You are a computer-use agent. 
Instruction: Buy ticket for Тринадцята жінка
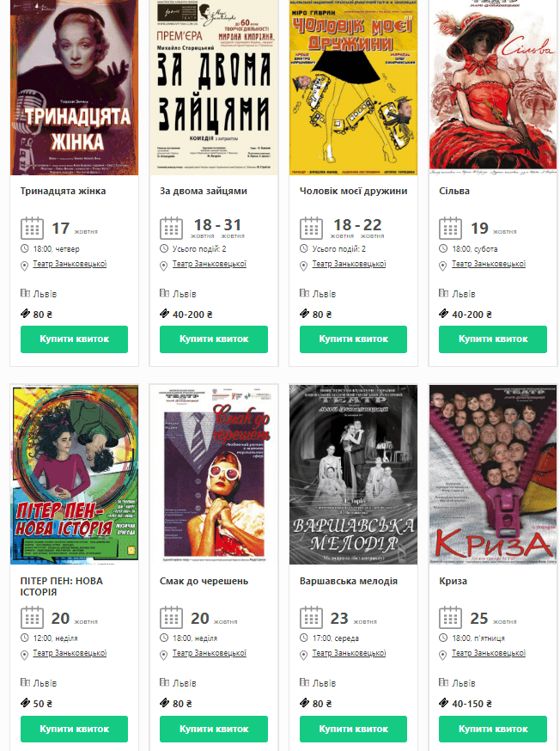click(x=74, y=339)
